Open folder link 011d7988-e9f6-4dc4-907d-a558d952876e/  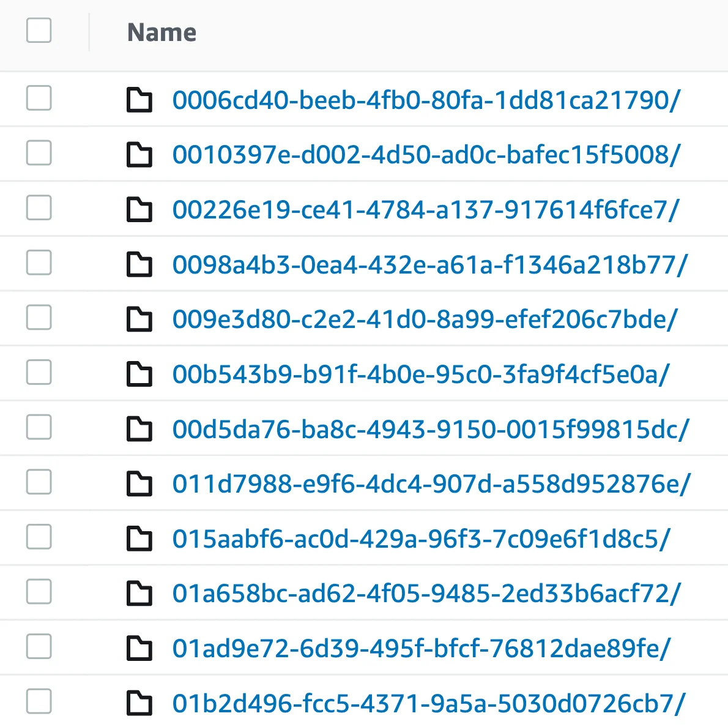click(431, 483)
